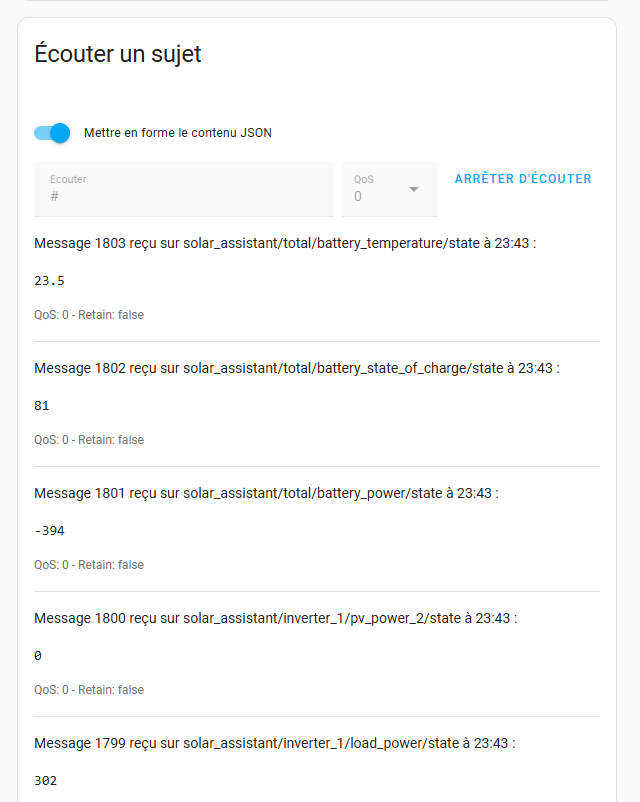Select the Message 1802 battery_state_of_charge header
640x802 pixels.
tap(297, 368)
